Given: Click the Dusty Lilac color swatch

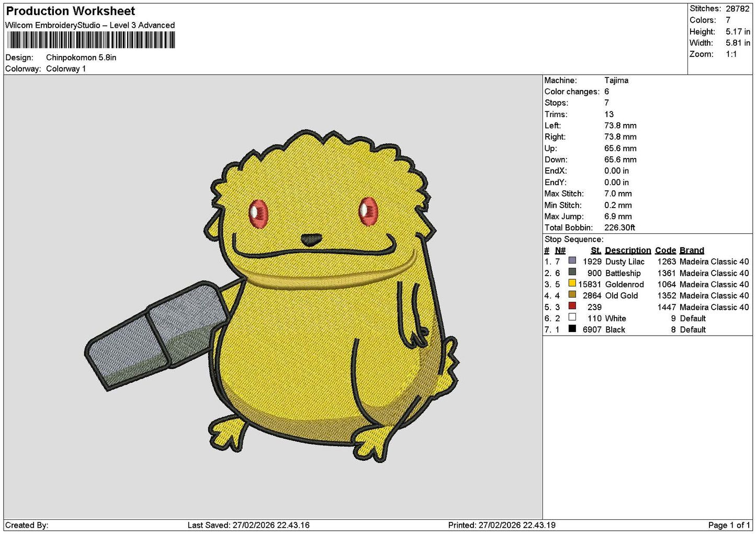Looking at the screenshot, I should (572, 260).
